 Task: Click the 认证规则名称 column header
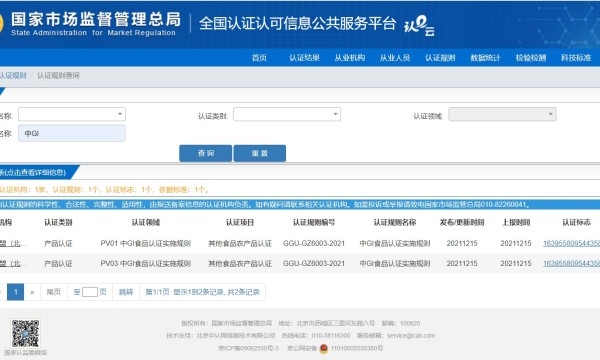coord(395,222)
